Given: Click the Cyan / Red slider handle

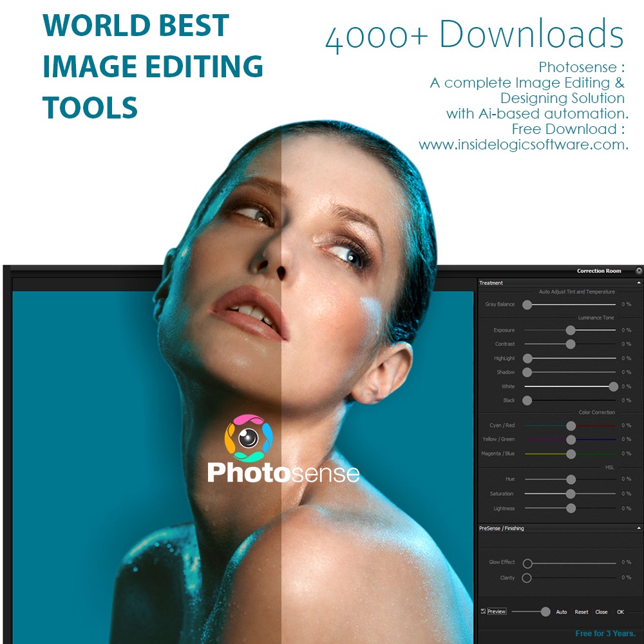Looking at the screenshot, I should coord(571,426).
